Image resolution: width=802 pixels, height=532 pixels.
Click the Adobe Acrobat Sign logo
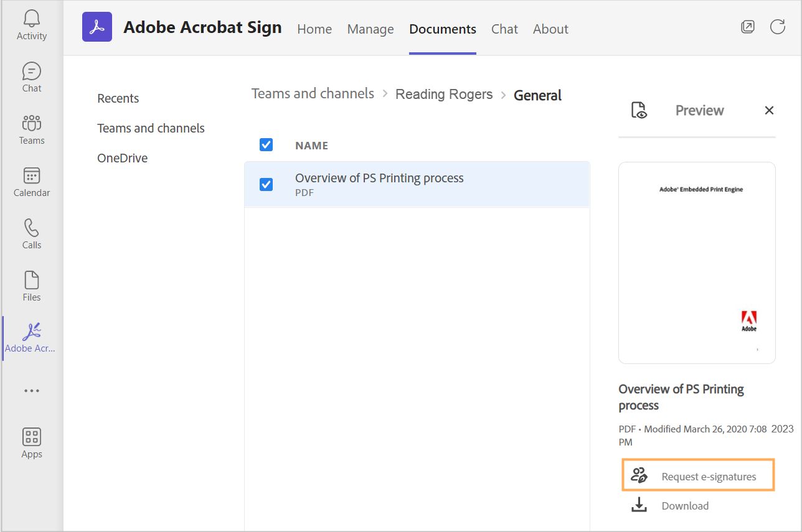coord(97,27)
